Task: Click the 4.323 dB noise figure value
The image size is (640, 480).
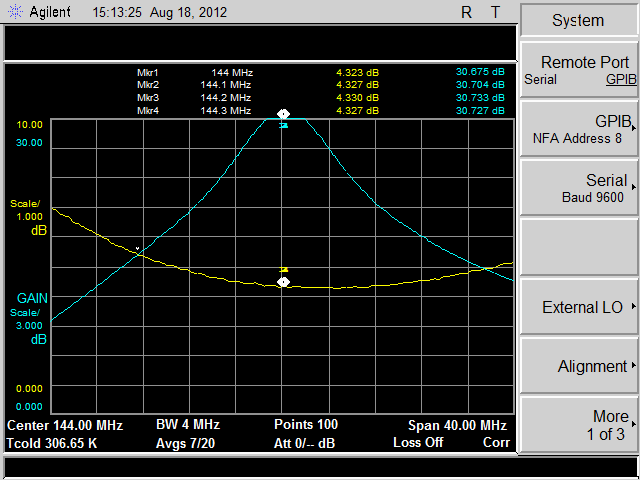Action: tap(358, 73)
